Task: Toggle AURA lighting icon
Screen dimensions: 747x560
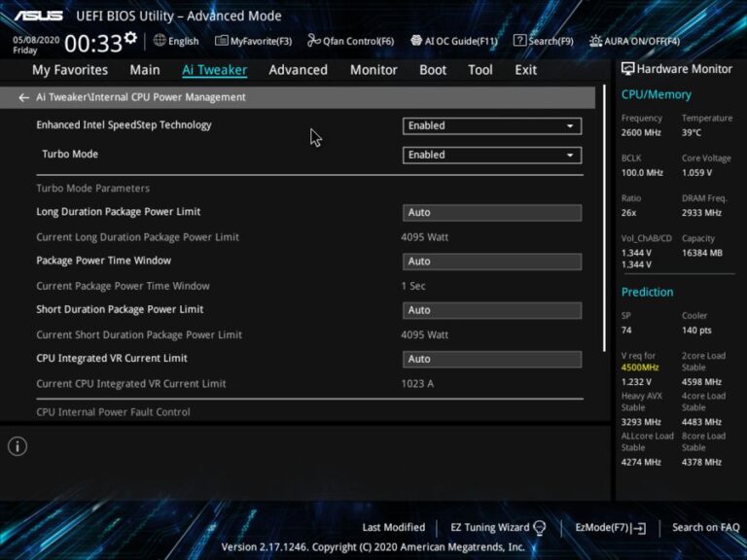Action: click(595, 41)
